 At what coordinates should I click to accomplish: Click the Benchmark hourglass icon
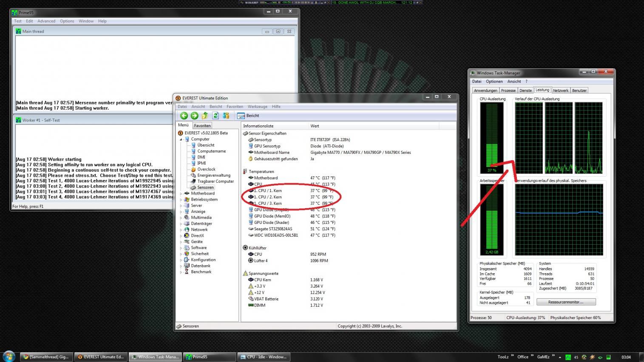pyautogui.click(x=187, y=271)
